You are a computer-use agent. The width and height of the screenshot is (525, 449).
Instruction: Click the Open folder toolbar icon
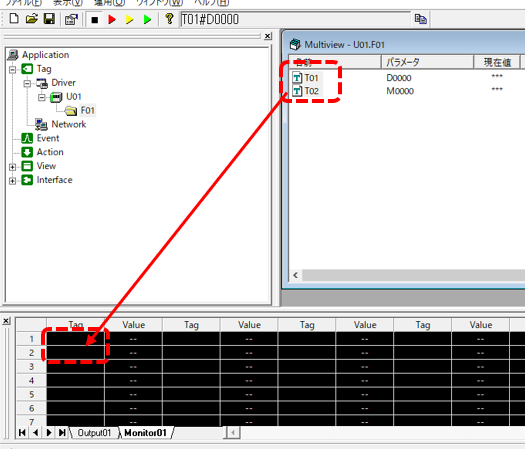coord(31,19)
